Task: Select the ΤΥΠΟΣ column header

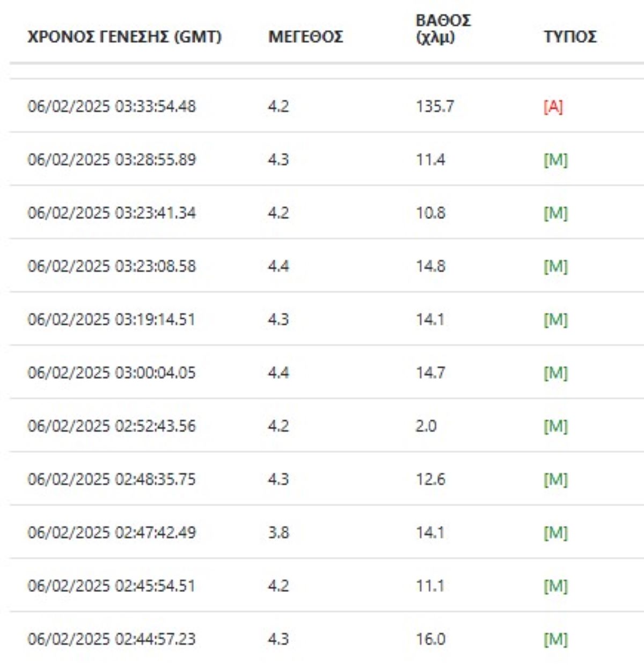Action: pos(569,37)
